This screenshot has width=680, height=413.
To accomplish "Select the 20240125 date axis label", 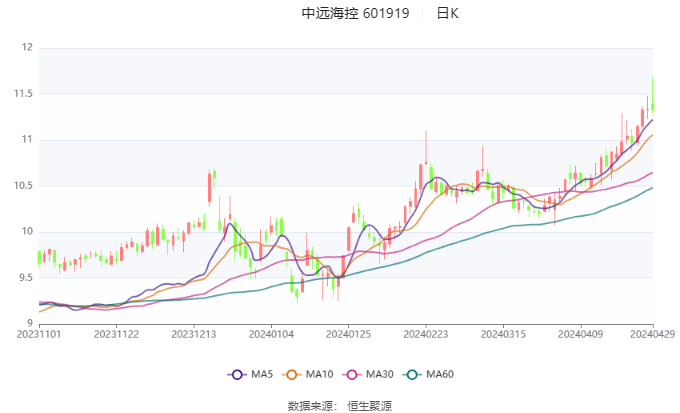I will click(x=348, y=334).
